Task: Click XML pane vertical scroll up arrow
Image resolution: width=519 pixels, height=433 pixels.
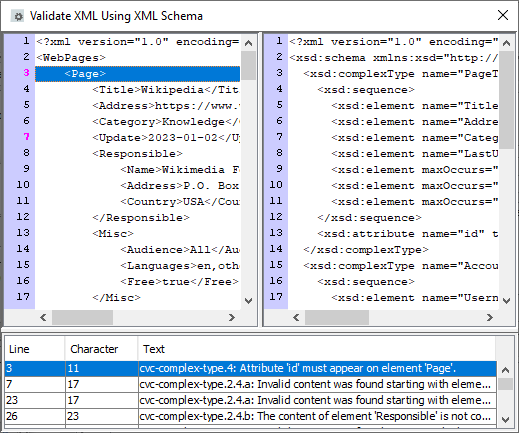Action: click(x=248, y=43)
